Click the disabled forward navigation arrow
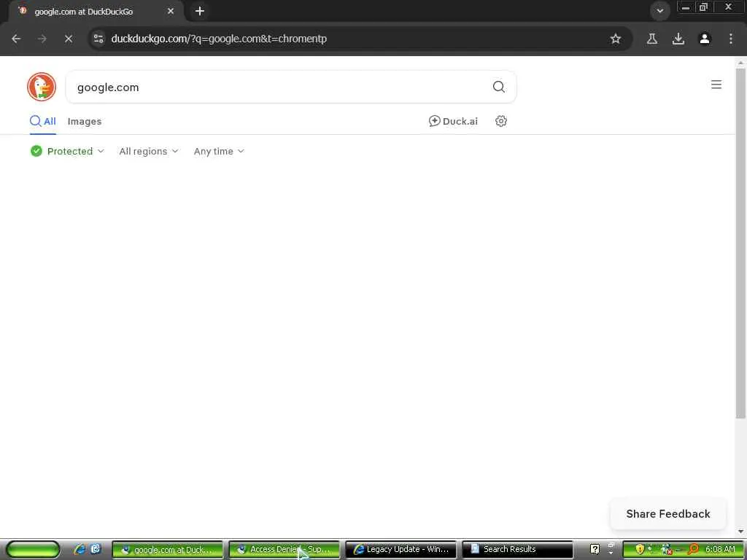Image resolution: width=747 pixels, height=560 pixels. [x=42, y=39]
